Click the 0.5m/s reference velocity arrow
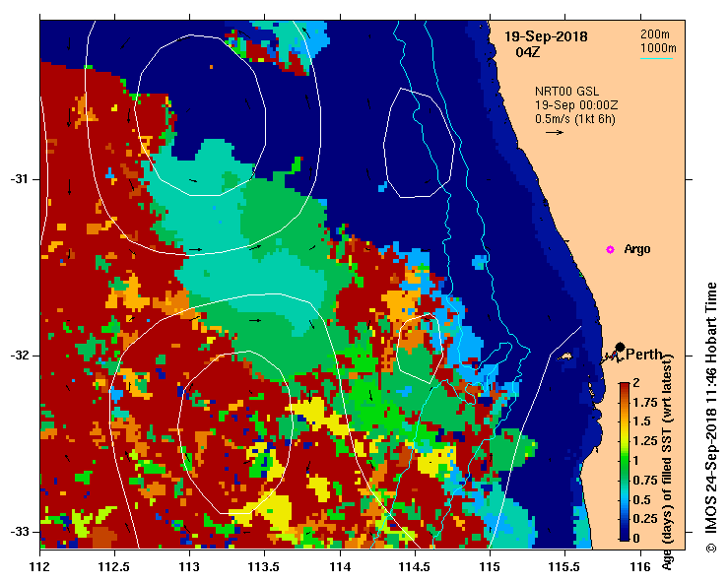 tap(555, 132)
